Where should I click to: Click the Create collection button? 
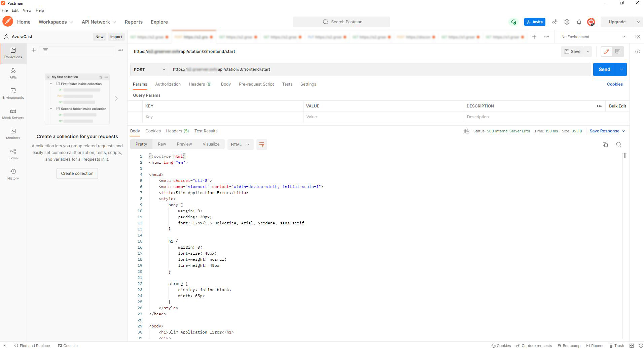[77, 173]
